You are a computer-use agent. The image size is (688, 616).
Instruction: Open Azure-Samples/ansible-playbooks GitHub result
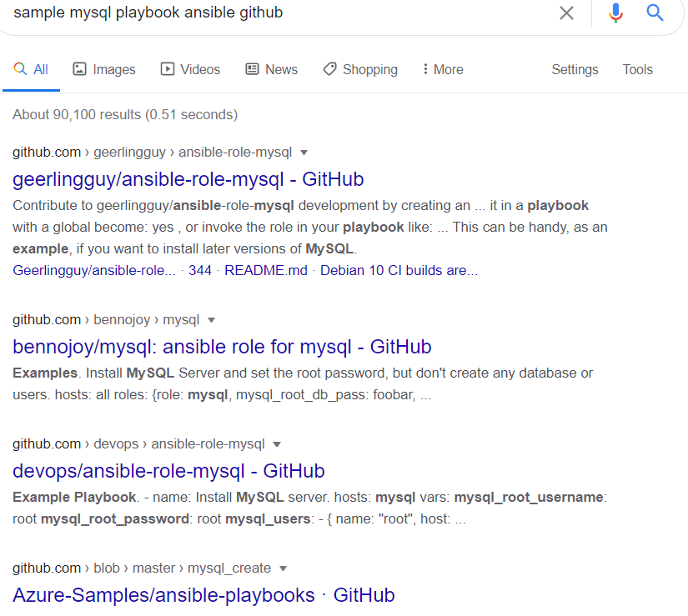coord(203,595)
